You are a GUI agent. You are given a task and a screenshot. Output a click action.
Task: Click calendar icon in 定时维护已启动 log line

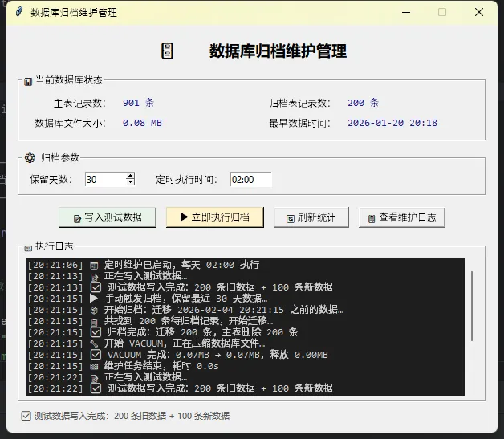(x=94, y=266)
